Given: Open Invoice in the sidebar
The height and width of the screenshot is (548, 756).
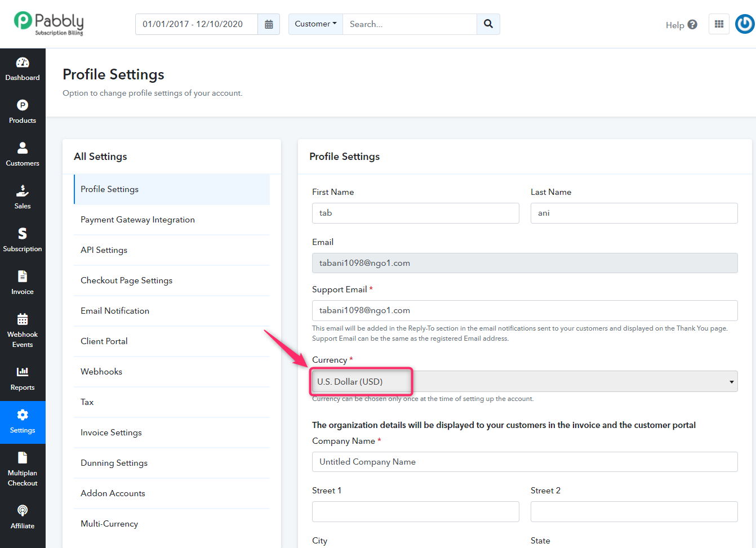Looking at the screenshot, I should pos(23,283).
